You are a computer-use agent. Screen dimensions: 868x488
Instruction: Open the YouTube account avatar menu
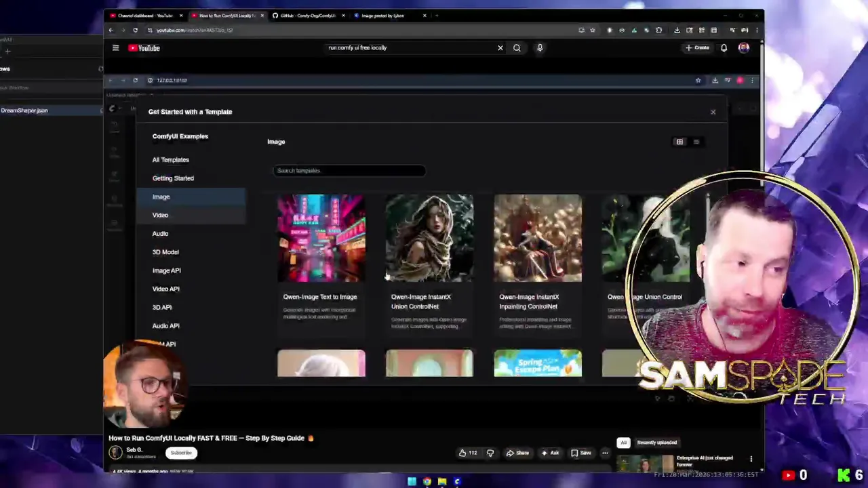coord(744,48)
